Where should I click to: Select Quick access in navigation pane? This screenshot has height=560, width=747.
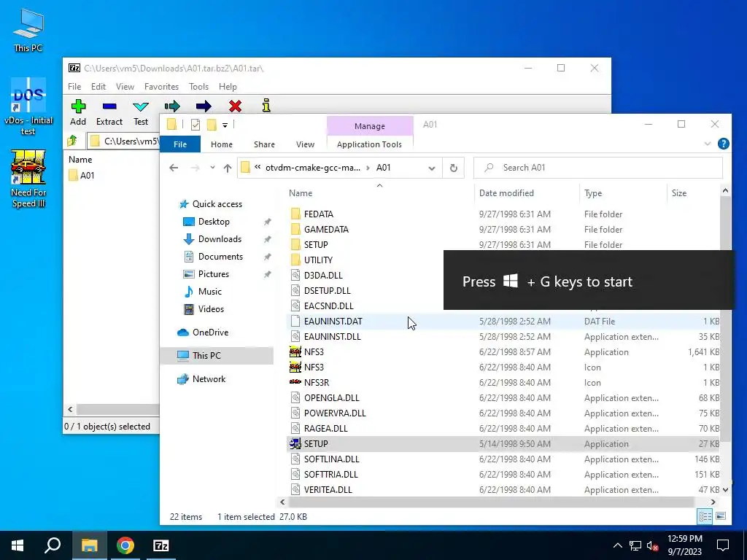coord(211,204)
